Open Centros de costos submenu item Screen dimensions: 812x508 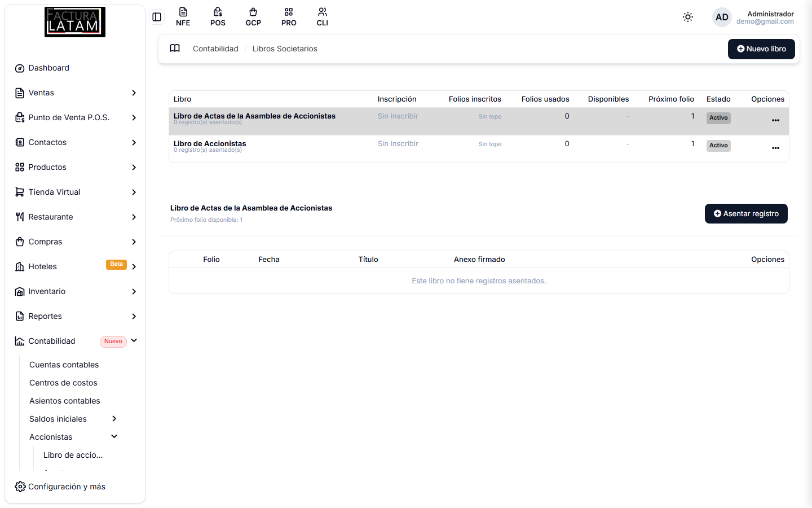click(63, 383)
